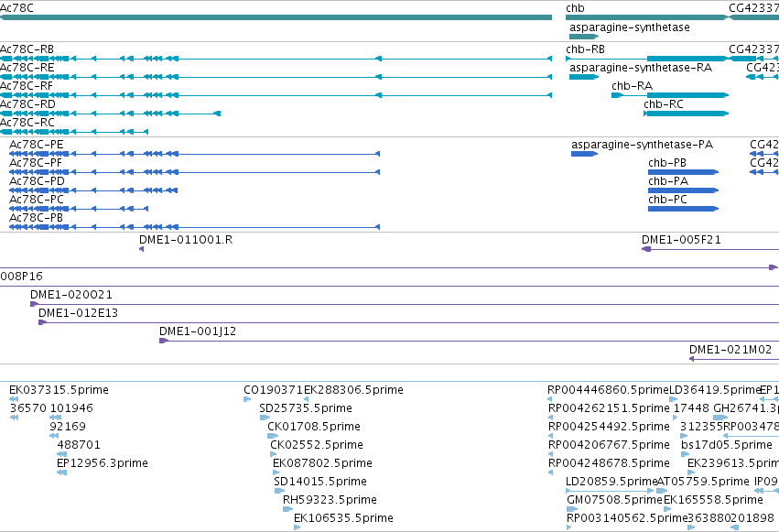Select clone DME1-001J12

coord(469,341)
